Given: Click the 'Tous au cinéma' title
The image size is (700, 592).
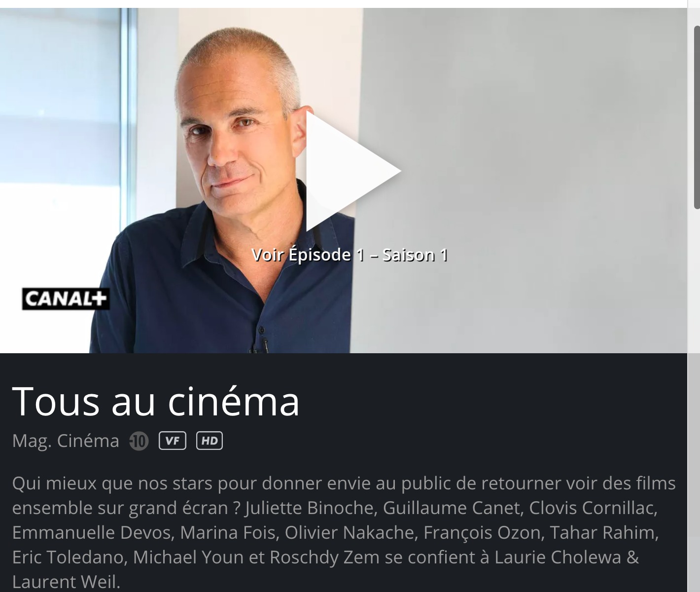Looking at the screenshot, I should click(156, 401).
